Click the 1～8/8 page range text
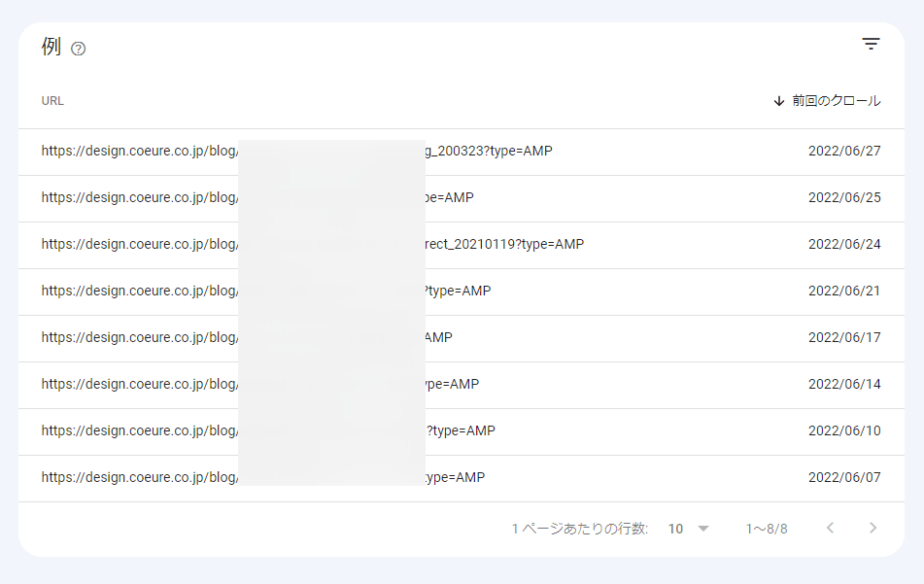 [766, 529]
